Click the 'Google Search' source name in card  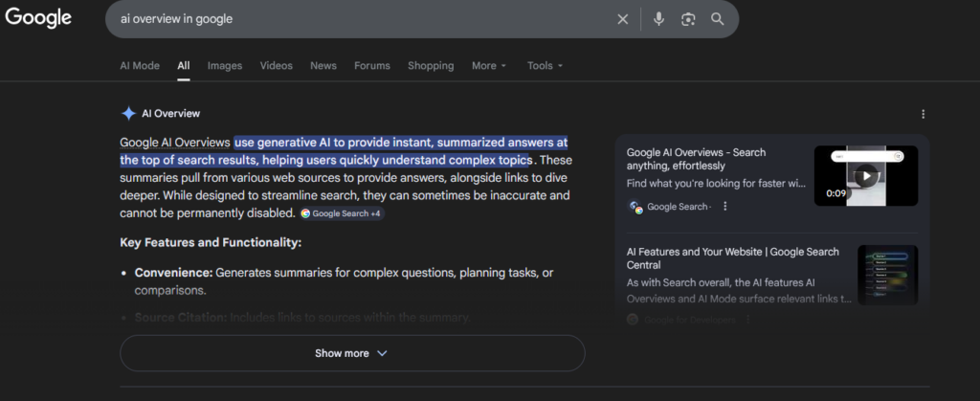click(678, 207)
